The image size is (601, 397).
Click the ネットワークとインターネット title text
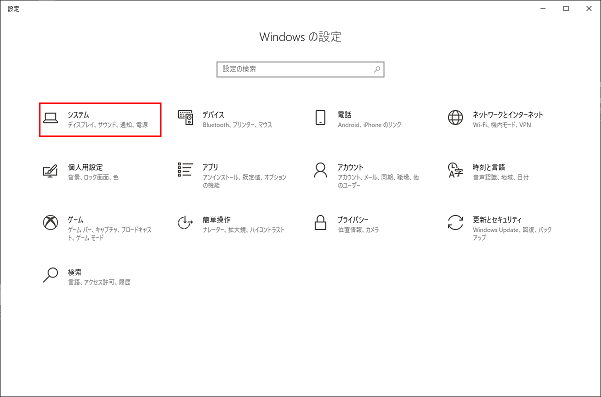507,115
